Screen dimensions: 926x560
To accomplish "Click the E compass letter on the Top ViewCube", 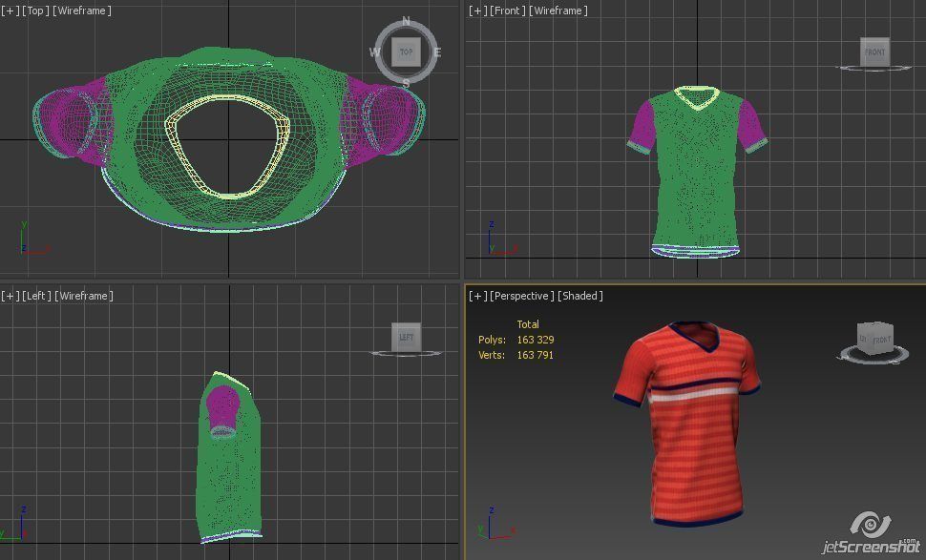I will point(437,52).
